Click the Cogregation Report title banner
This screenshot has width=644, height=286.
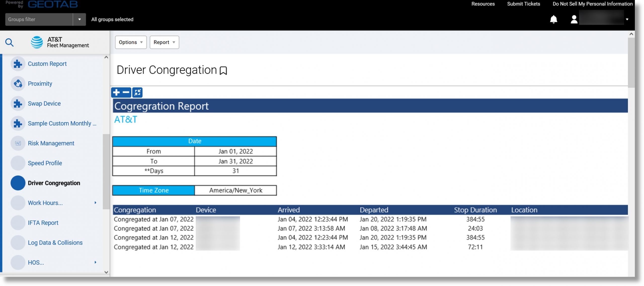370,106
